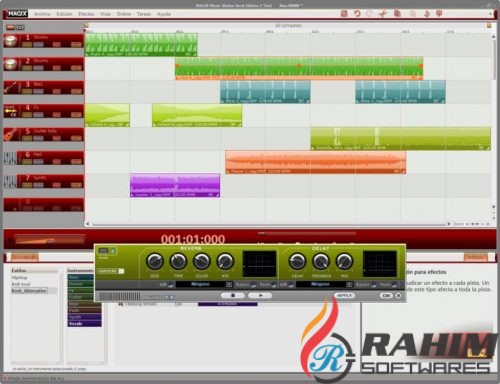Click the start marker icon at the timeline top-left
Viewport: 500px width, 384px height.
86,26
